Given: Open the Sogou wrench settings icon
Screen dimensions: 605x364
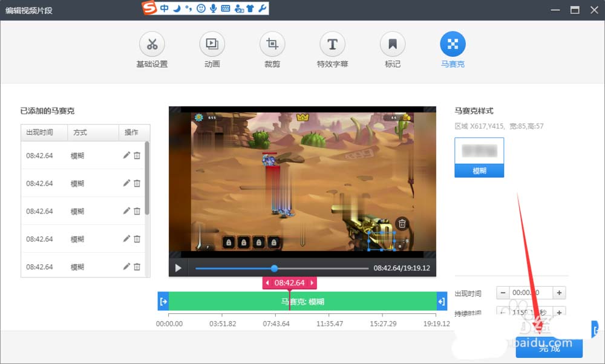Looking at the screenshot, I should (263, 8).
